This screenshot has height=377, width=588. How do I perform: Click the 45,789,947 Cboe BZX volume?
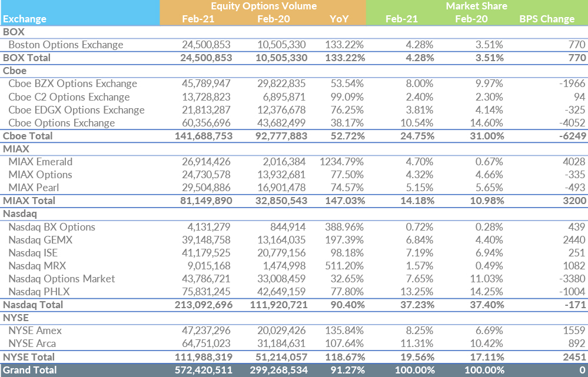[x=206, y=84]
